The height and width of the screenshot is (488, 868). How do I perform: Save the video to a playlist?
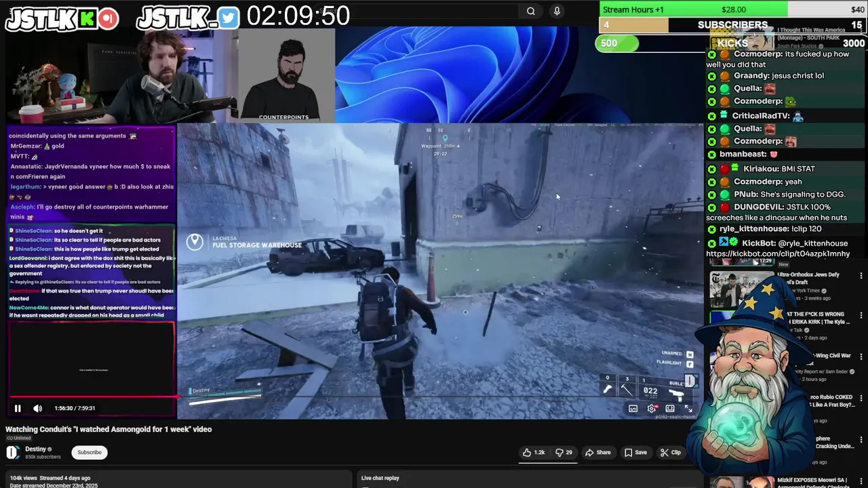click(635, 452)
